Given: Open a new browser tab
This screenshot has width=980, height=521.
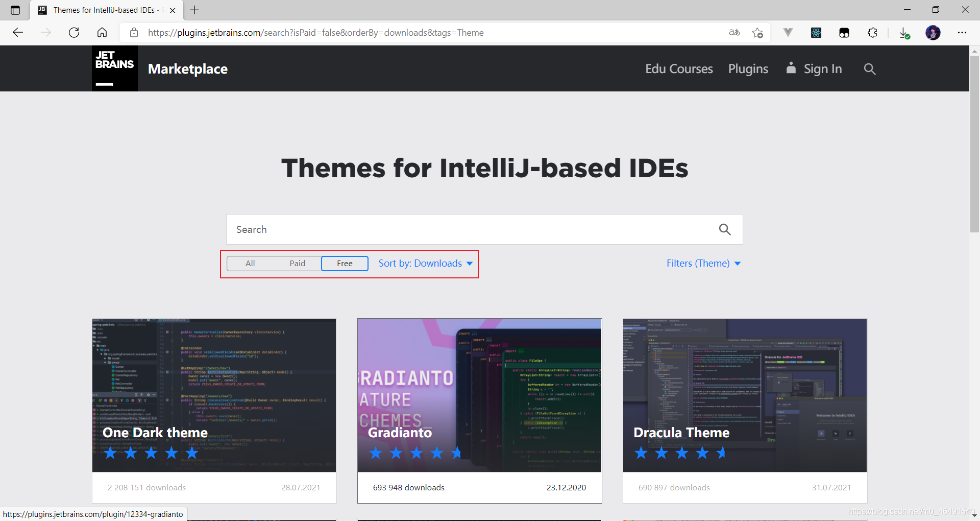Looking at the screenshot, I should (x=194, y=10).
